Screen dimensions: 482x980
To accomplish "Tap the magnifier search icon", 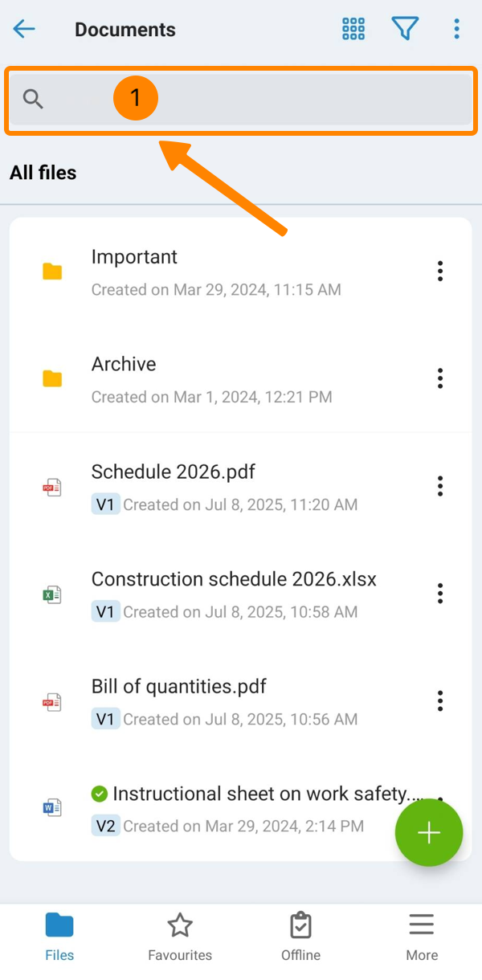I will (x=33, y=100).
